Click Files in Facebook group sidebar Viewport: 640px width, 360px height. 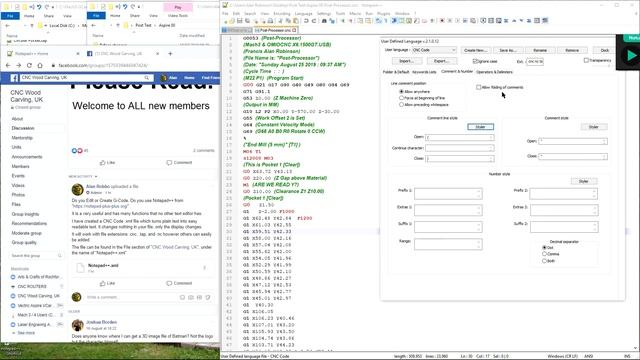point(16,204)
